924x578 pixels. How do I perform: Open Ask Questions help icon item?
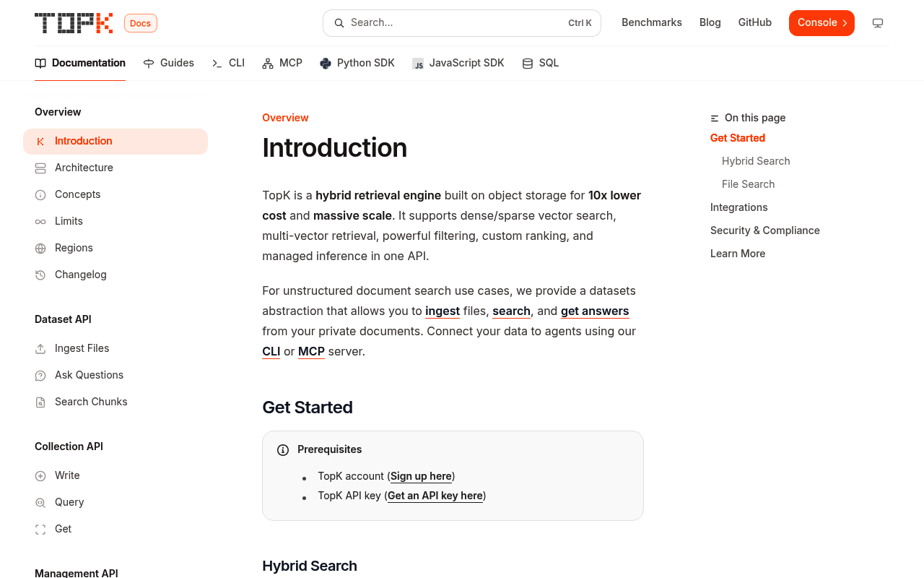point(40,375)
